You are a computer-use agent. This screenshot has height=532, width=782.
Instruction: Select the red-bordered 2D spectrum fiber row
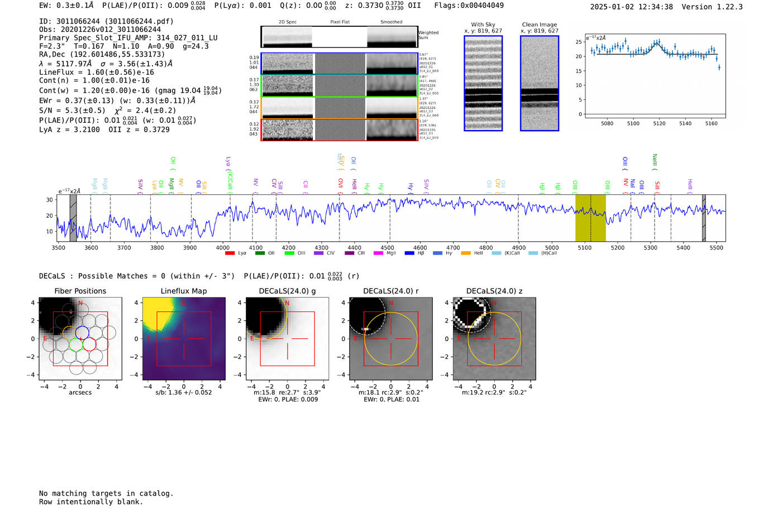340,130
